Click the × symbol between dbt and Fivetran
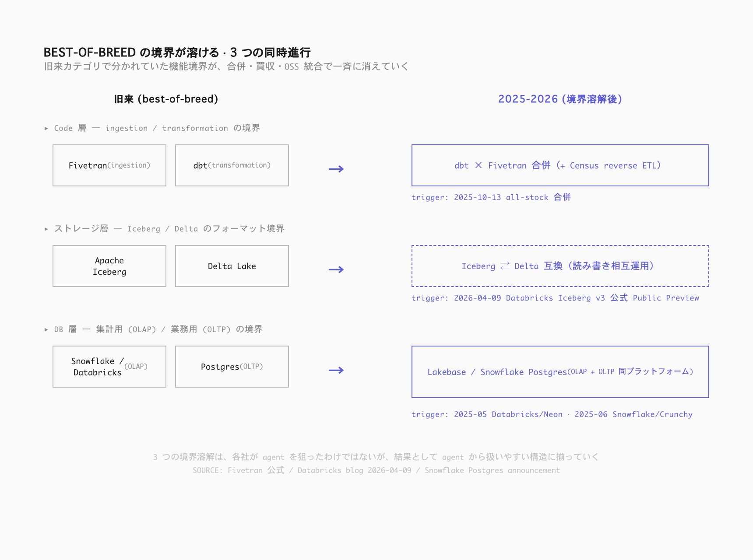This screenshot has width=753, height=560. coord(479,165)
